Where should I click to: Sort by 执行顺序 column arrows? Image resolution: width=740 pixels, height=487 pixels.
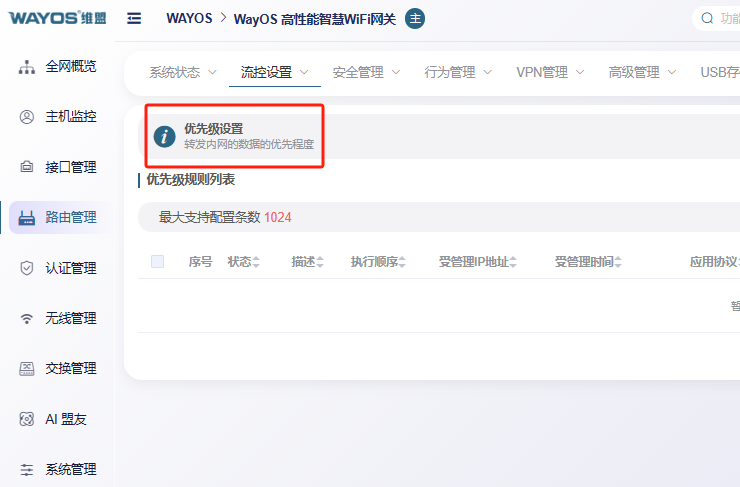click(402, 262)
